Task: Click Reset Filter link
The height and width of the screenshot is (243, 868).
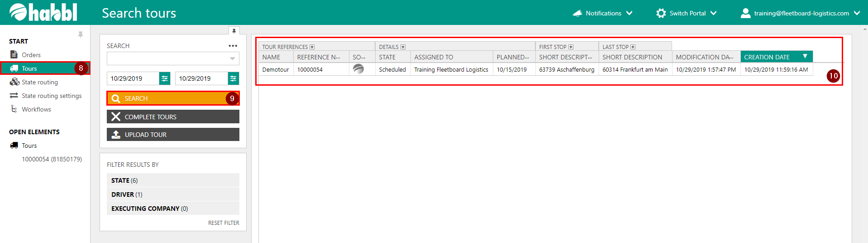Action: point(224,223)
